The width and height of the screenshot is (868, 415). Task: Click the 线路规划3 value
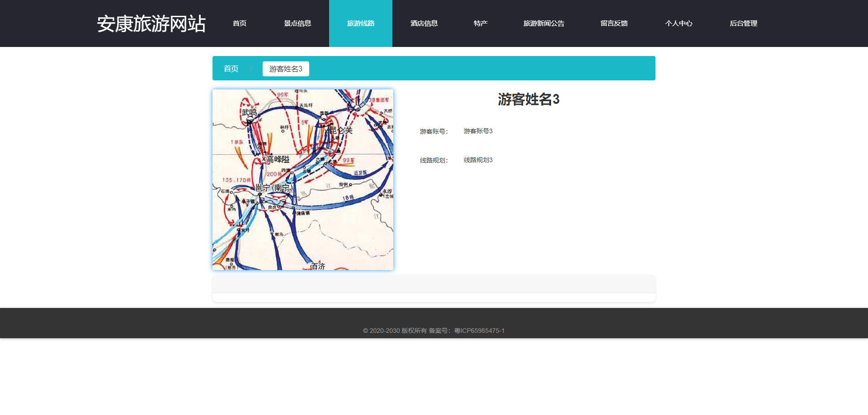(478, 160)
